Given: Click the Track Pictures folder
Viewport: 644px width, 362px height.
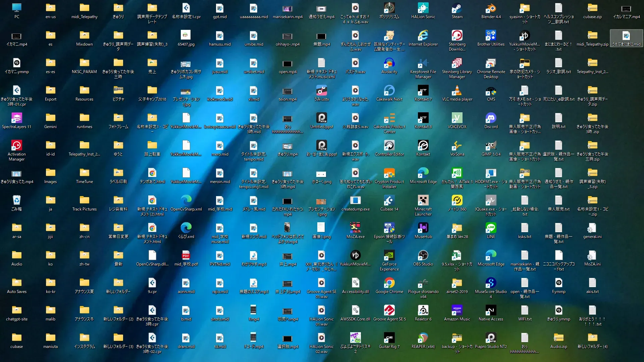Looking at the screenshot, I should coord(84,200).
